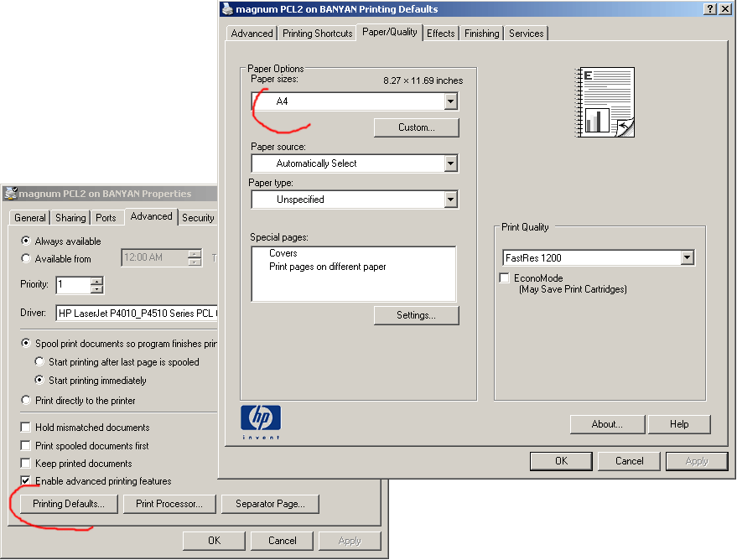The width and height of the screenshot is (737, 560).
Task: Open the Print Quality FastRes 1200 dropdown
Action: click(688, 258)
